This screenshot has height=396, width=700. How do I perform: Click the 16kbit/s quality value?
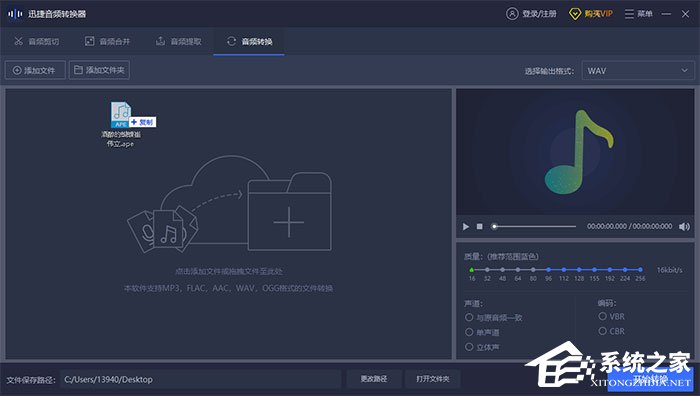pyautogui.click(x=669, y=270)
